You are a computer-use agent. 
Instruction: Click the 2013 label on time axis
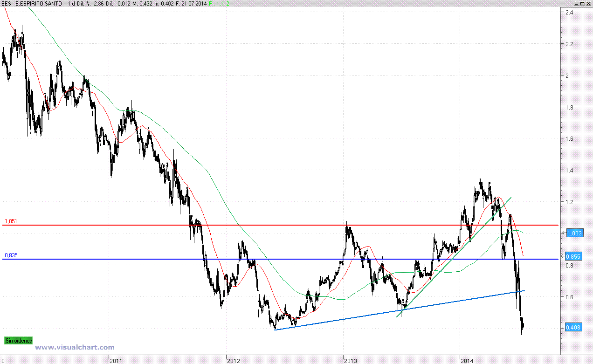(351, 360)
